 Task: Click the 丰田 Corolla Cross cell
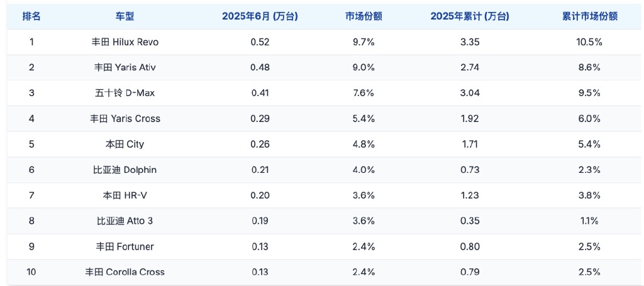tap(125, 272)
